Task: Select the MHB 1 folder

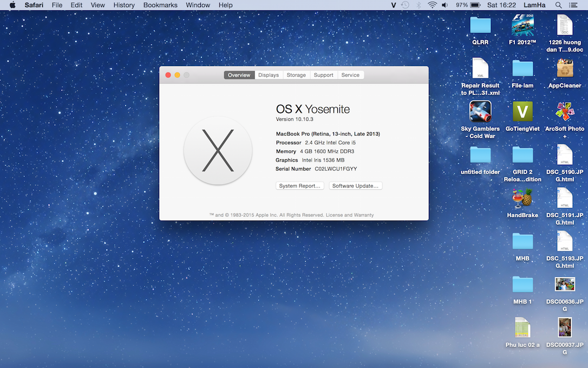Action: pos(522,285)
